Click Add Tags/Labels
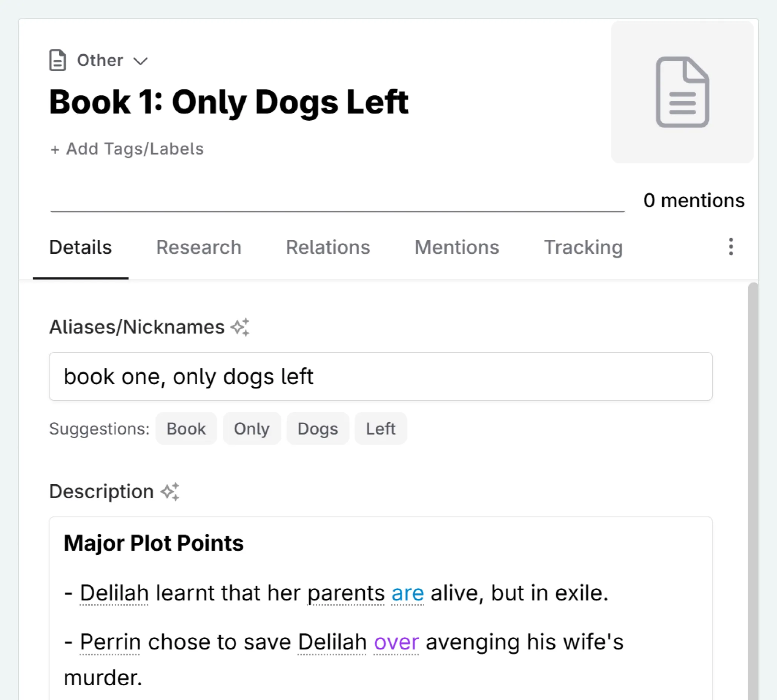 127,149
